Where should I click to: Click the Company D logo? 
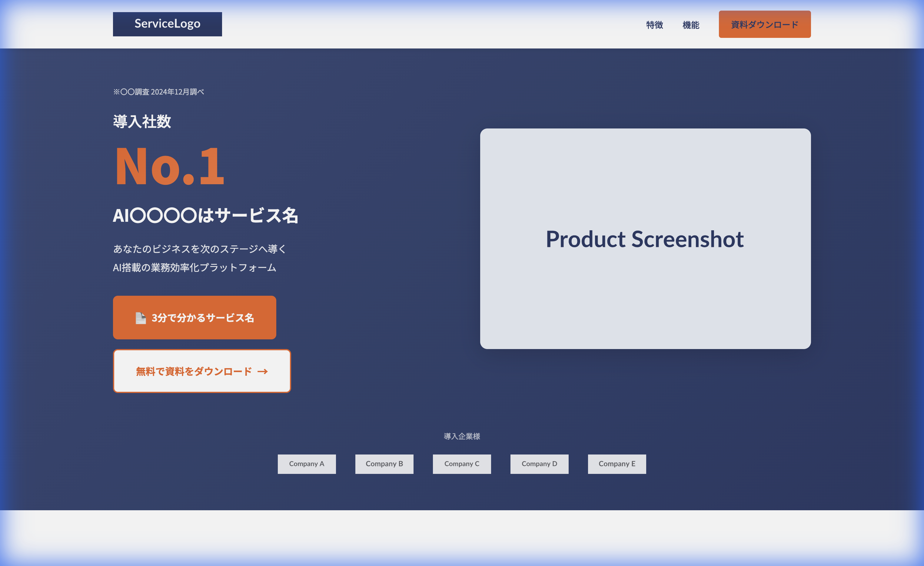pos(539,464)
